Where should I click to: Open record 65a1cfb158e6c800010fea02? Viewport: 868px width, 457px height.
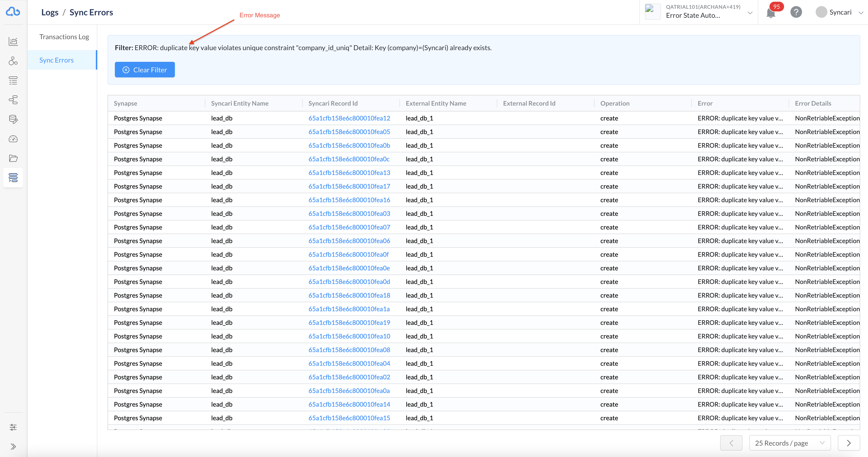(x=349, y=377)
